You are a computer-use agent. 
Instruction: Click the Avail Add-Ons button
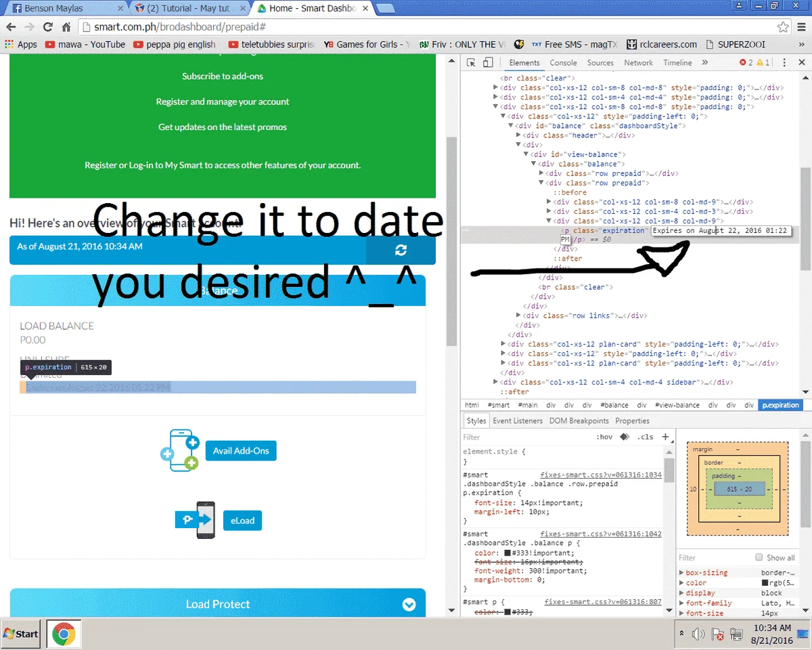241,450
